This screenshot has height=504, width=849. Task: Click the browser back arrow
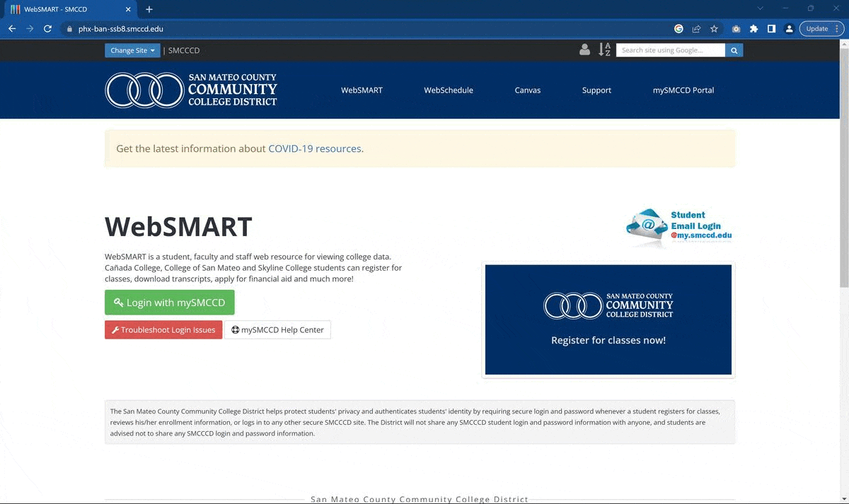click(12, 29)
